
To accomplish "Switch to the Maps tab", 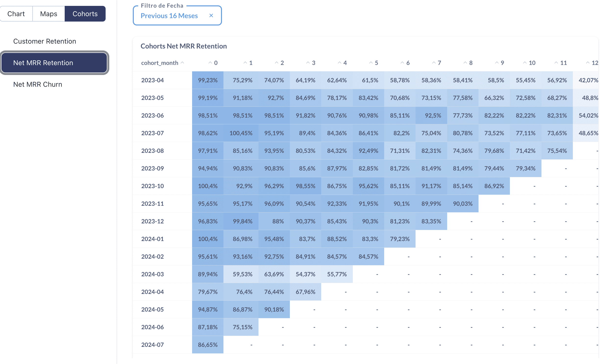I will pos(48,14).
